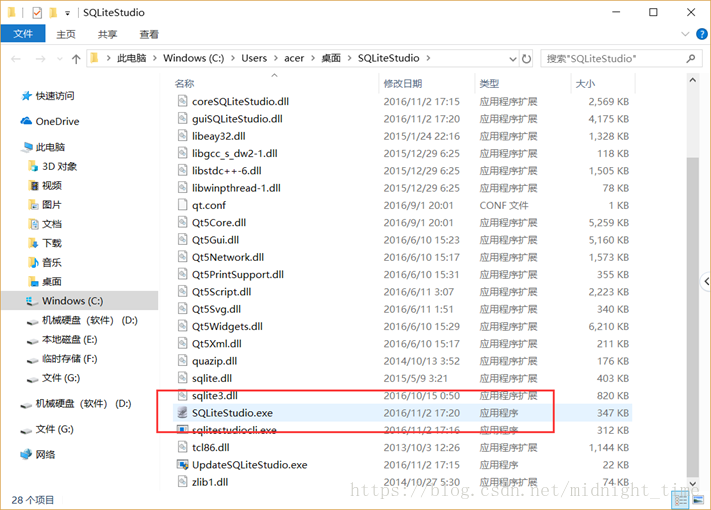Select zlib1.dll file name
The image size is (711, 510).
[210, 482]
